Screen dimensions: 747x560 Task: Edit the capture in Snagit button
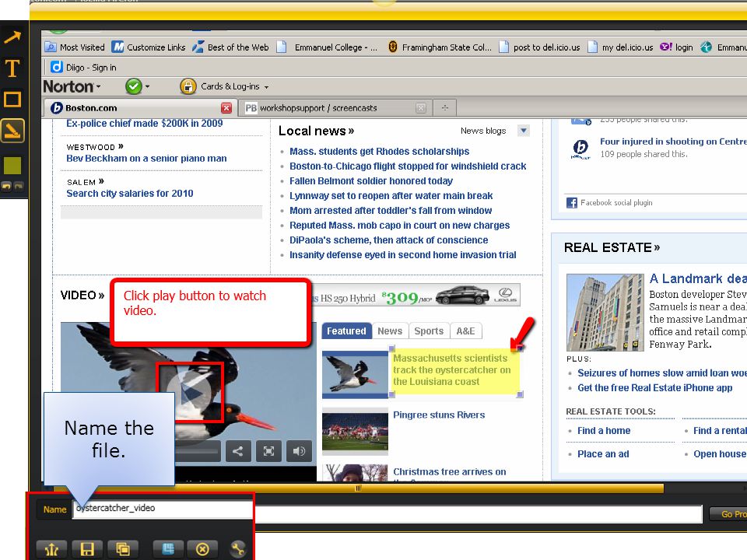[x=168, y=549]
